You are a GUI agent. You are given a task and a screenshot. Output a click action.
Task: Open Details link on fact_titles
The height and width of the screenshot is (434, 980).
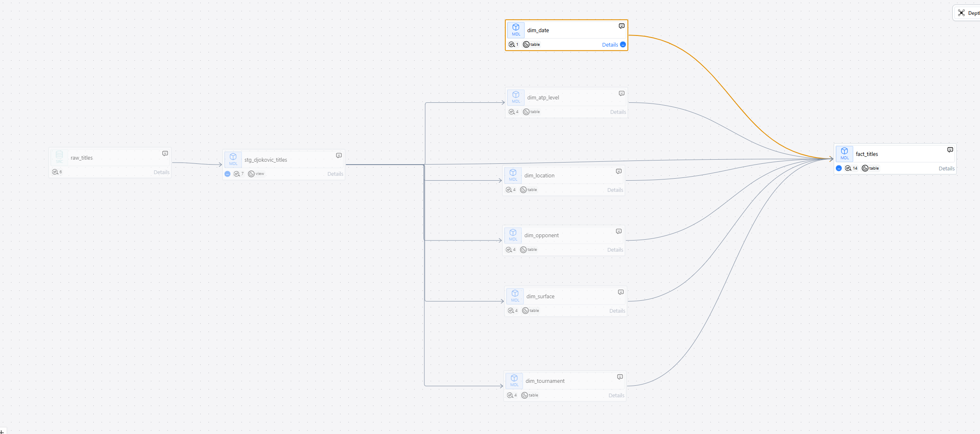pos(947,169)
